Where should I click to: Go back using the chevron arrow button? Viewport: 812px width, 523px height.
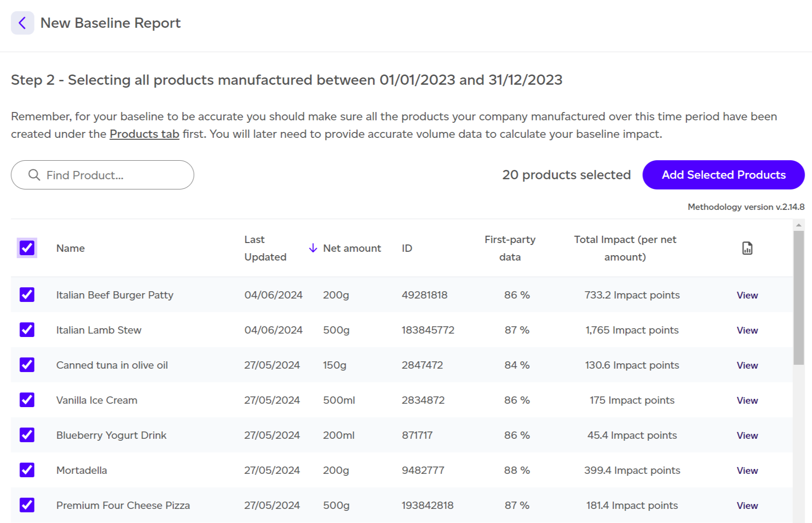click(x=22, y=23)
